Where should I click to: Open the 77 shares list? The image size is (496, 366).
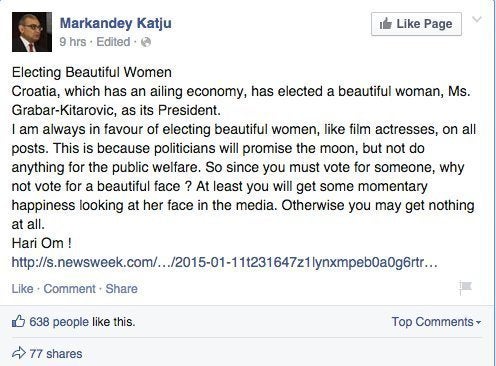[x=56, y=354]
